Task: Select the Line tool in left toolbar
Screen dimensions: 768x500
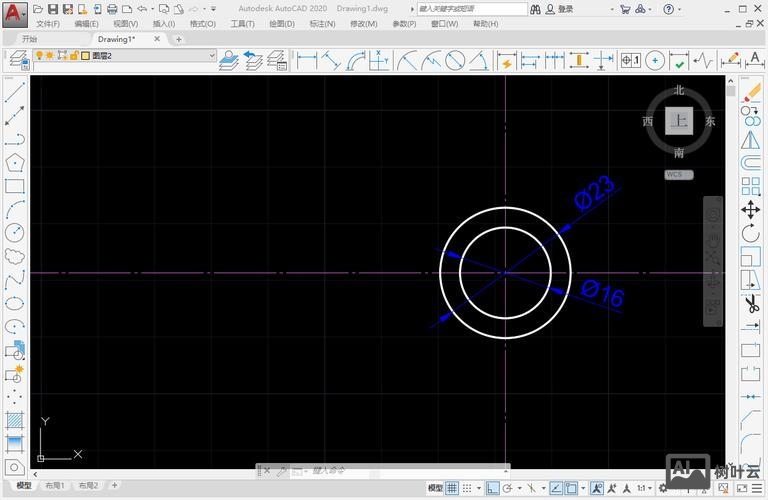Action: point(15,93)
